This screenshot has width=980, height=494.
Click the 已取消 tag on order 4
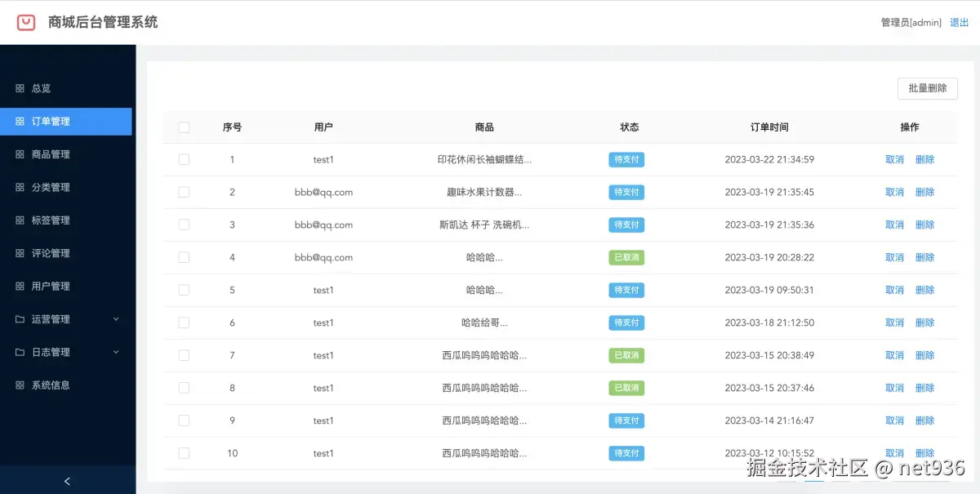[x=626, y=257]
